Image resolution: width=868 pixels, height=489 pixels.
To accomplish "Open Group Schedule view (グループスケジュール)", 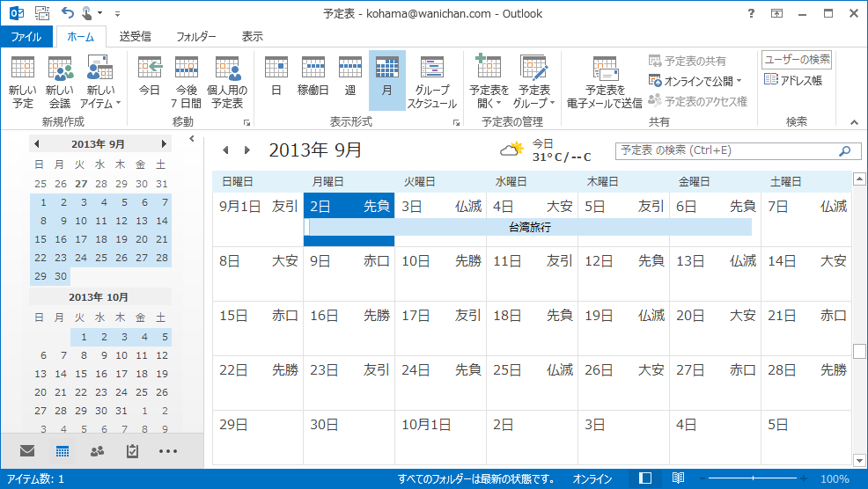I will pos(431,82).
